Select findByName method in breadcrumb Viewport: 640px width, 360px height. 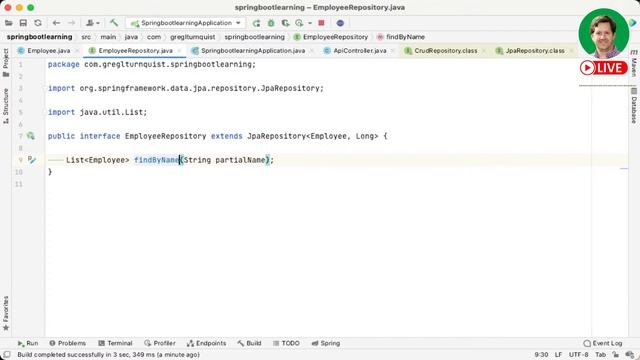pos(401,37)
